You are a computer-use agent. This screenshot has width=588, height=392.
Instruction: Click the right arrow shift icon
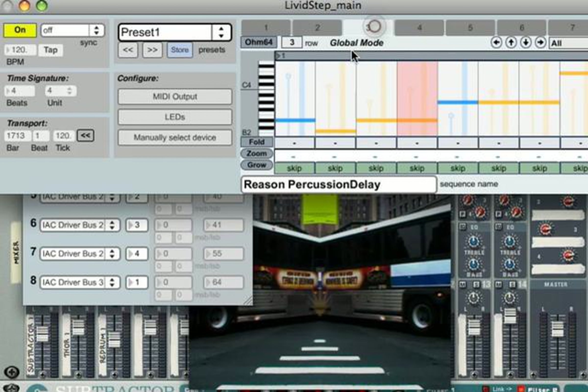540,43
